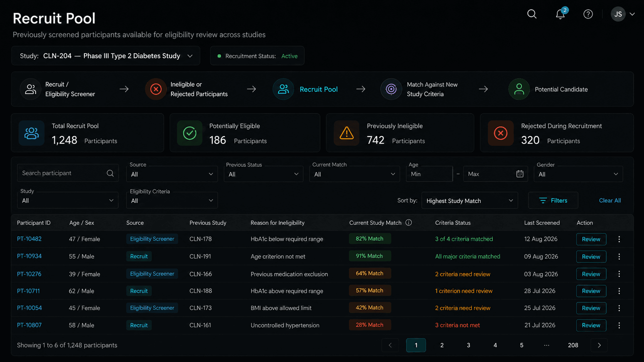Open more options for PT-10807 row
Image resolution: width=644 pixels, height=362 pixels.
pyautogui.click(x=619, y=325)
